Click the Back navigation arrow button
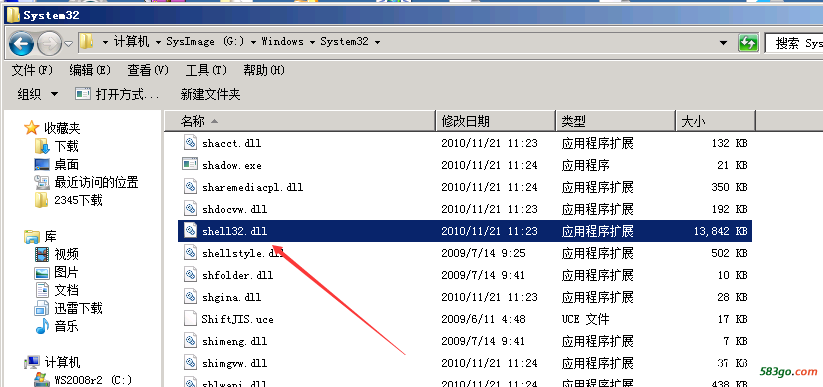Image resolution: width=823 pixels, height=387 pixels. (x=22, y=43)
